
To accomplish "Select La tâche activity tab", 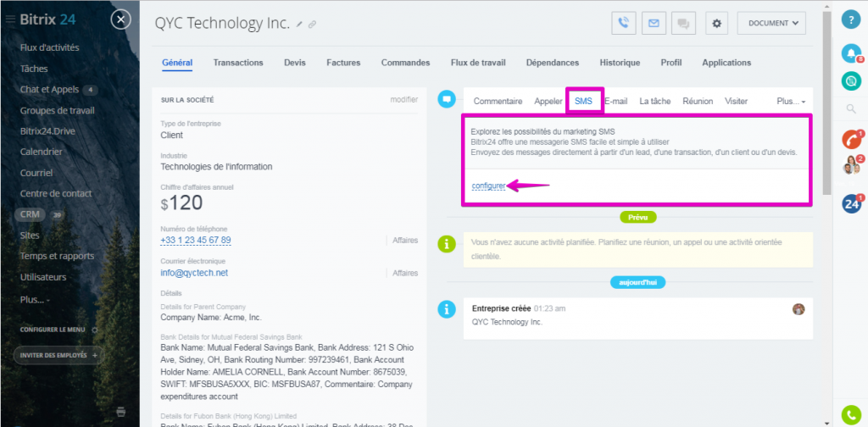I will (x=655, y=101).
